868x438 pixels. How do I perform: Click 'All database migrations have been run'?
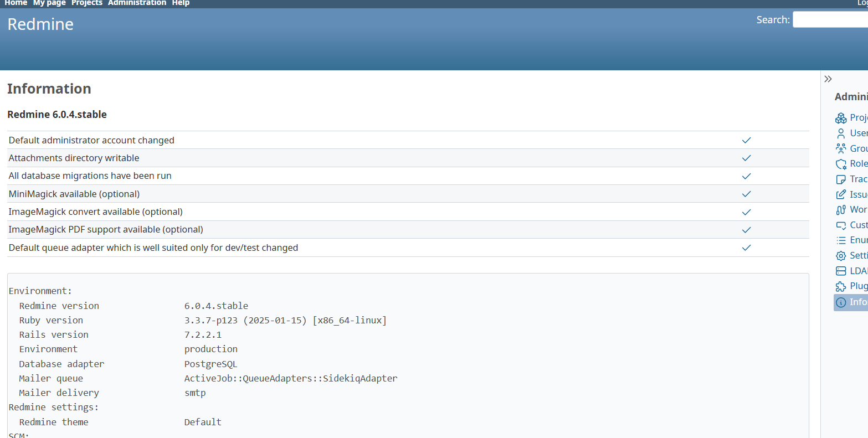pos(90,176)
